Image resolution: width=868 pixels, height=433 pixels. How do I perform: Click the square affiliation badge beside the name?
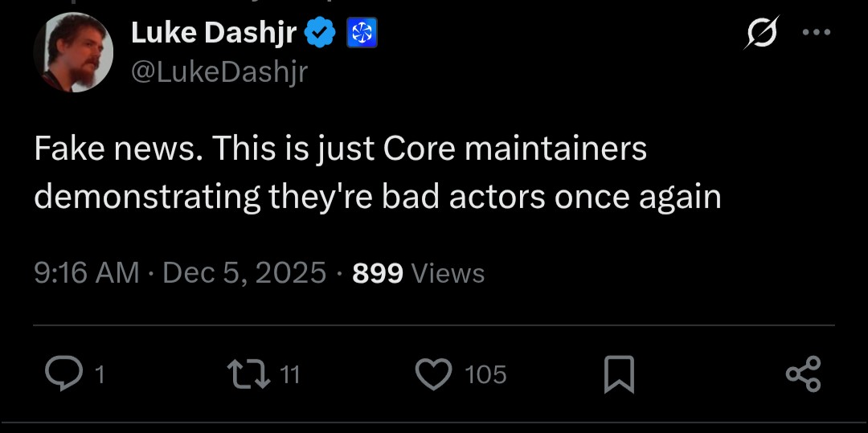[x=362, y=33]
